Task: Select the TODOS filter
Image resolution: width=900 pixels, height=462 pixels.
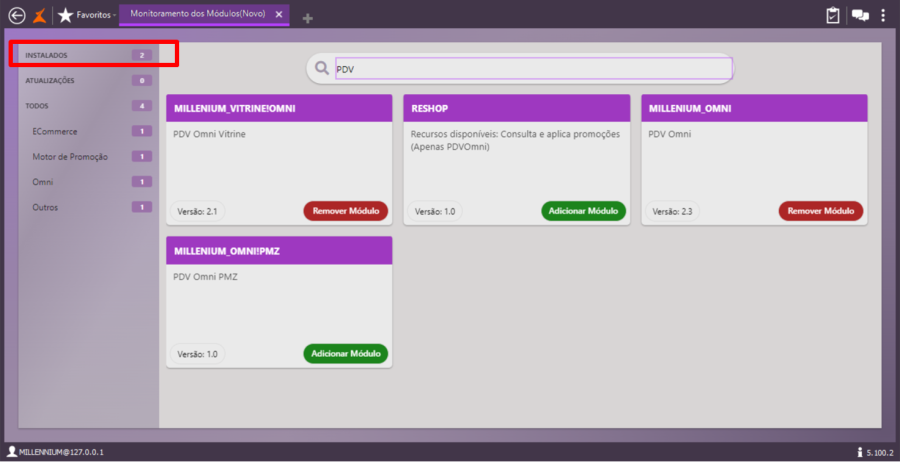Action: 88,106
